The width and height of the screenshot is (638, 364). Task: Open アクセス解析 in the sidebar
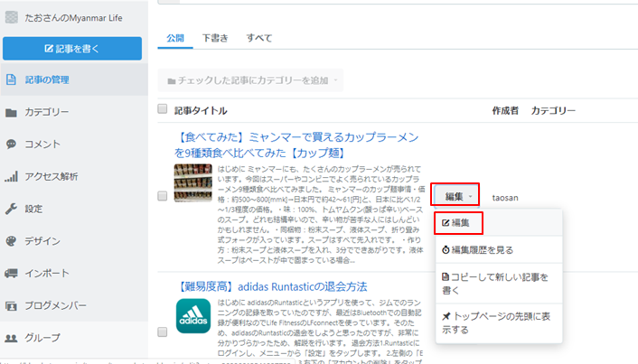pyautogui.click(x=74, y=176)
